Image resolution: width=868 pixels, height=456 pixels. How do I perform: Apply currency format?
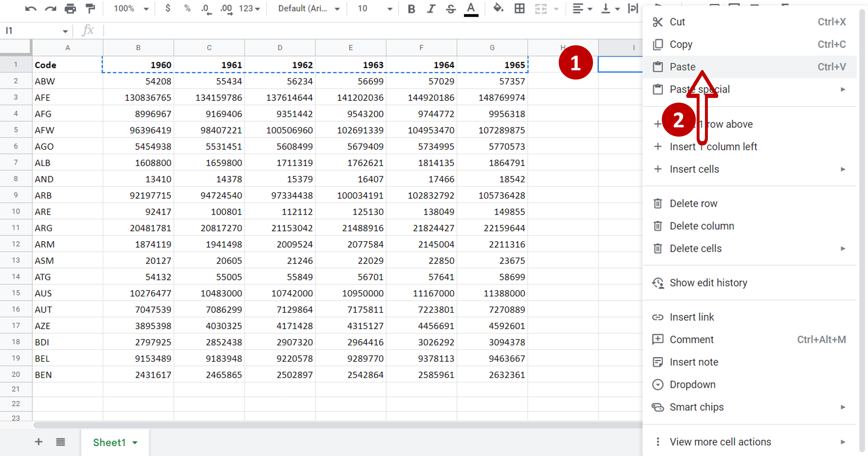tap(167, 8)
